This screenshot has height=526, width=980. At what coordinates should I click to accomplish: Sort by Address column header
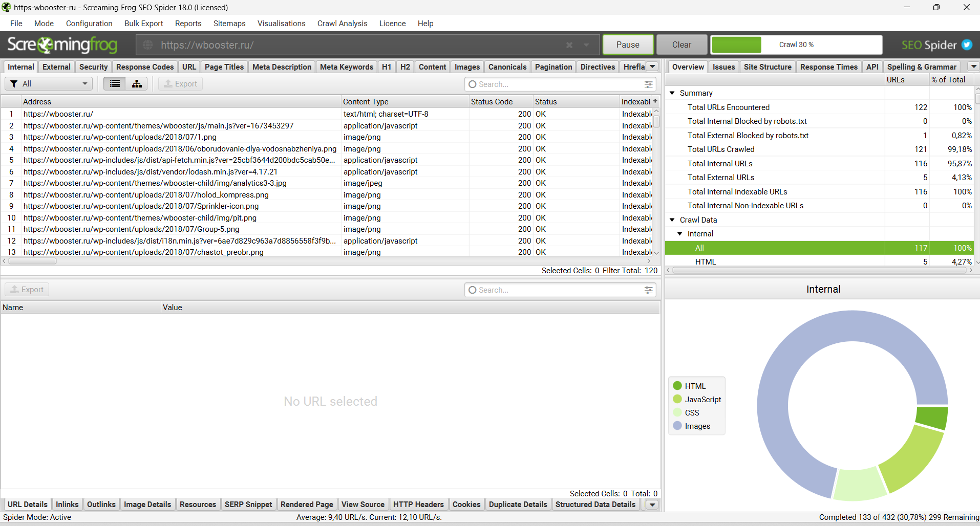(181, 101)
